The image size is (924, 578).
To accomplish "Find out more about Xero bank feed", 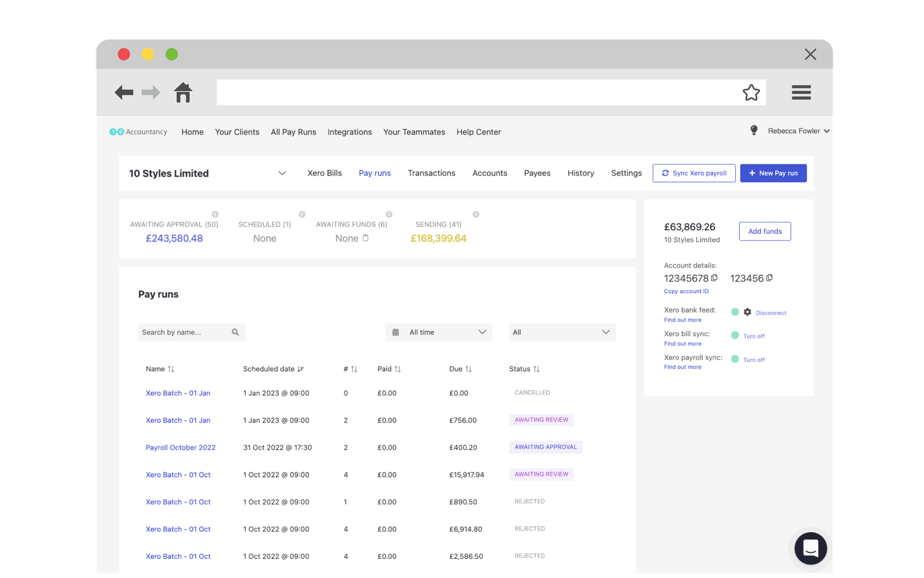I will [x=683, y=320].
